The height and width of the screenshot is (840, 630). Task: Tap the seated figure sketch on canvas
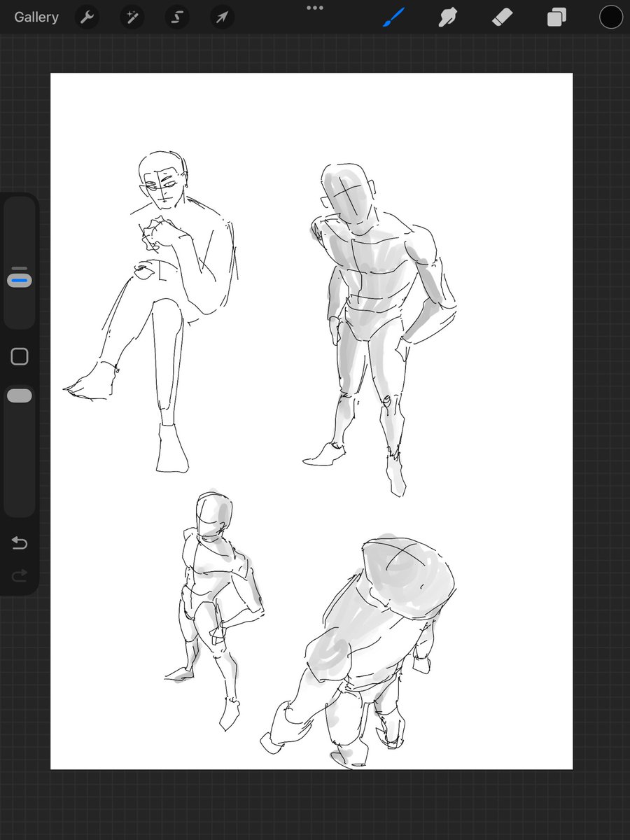pyautogui.click(x=150, y=311)
